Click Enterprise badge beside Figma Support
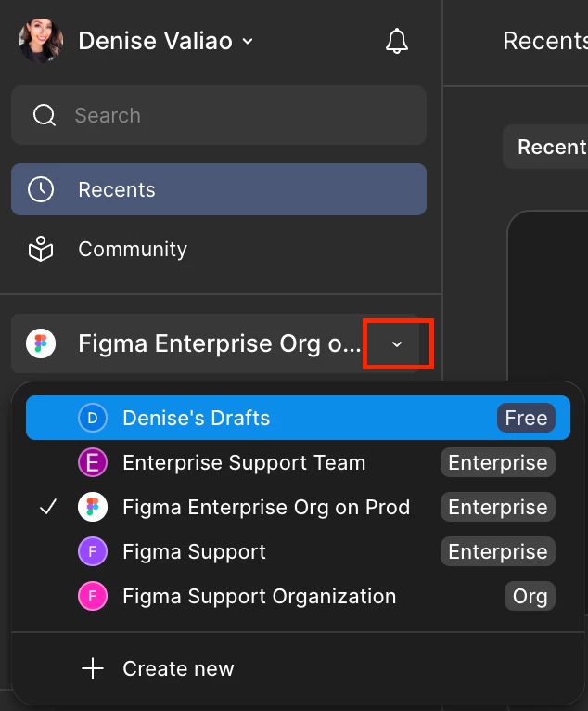 click(x=498, y=551)
